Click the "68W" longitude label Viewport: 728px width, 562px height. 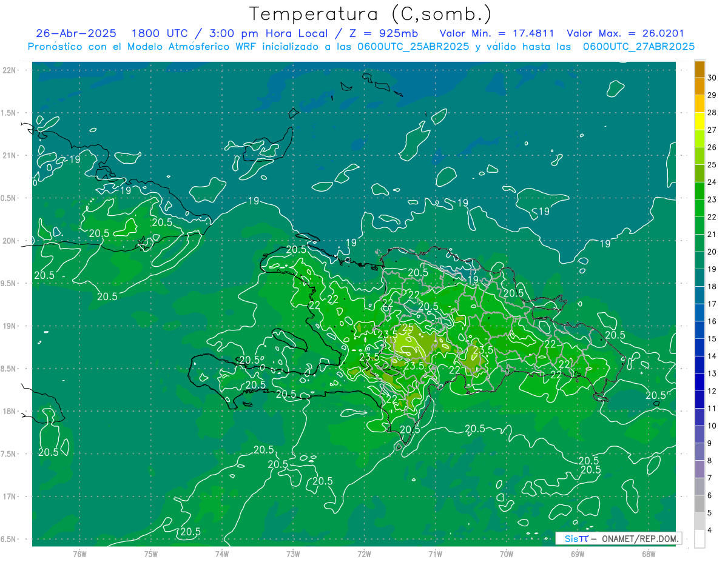click(649, 554)
